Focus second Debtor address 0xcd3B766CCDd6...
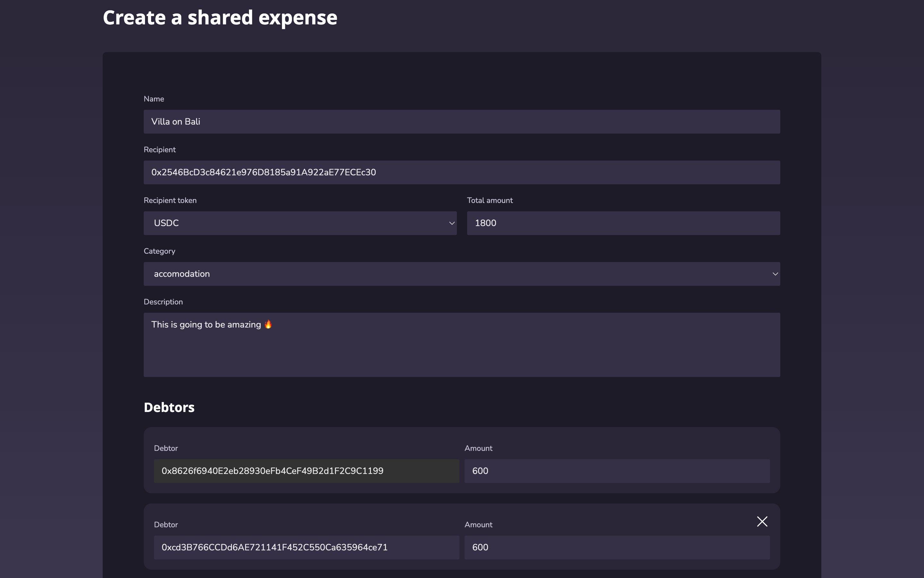The image size is (924, 578). click(x=307, y=547)
